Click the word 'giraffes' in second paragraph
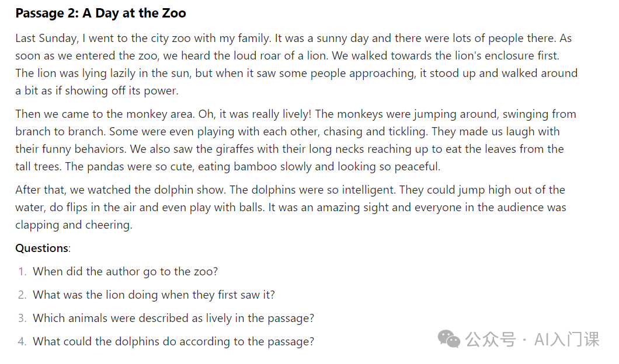Screen dimensions: 619x364 (x=235, y=149)
